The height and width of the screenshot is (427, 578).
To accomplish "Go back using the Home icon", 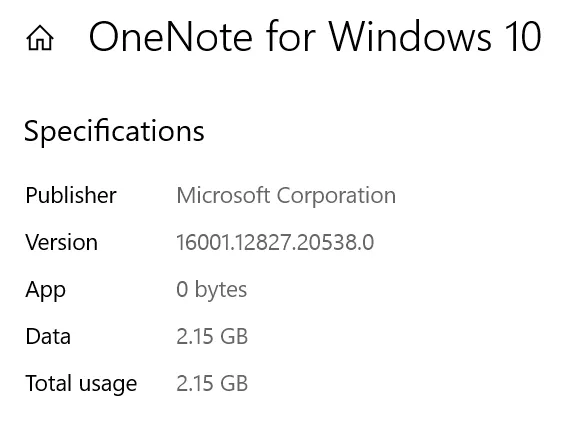I will (x=40, y=38).
